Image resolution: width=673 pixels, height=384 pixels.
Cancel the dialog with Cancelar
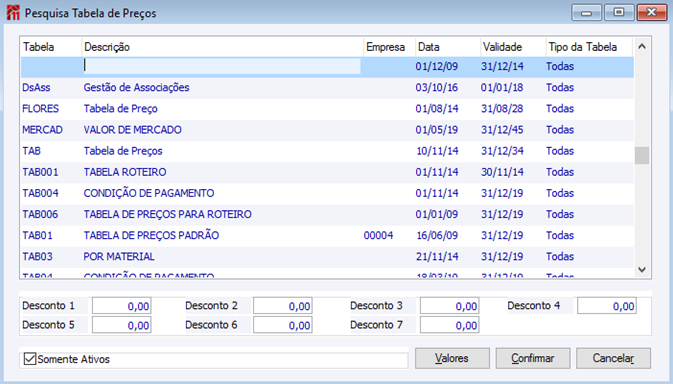613,358
